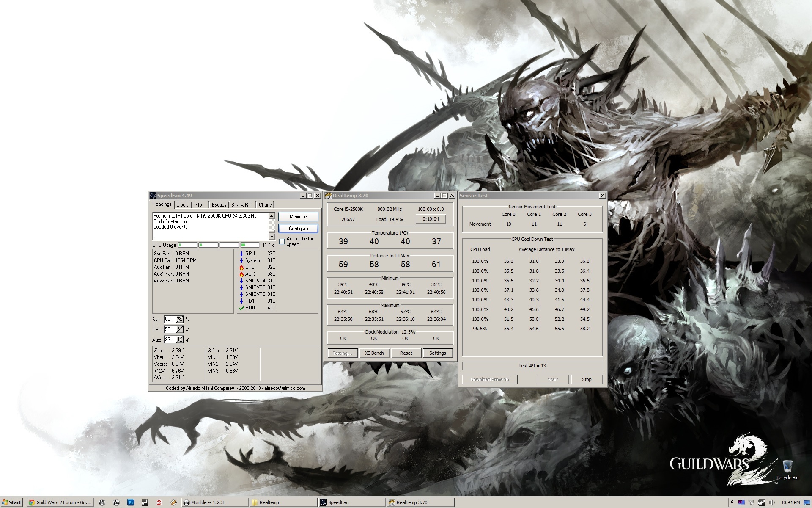
Task: Switch to SpeedFan taskbar button
Action: [352, 502]
